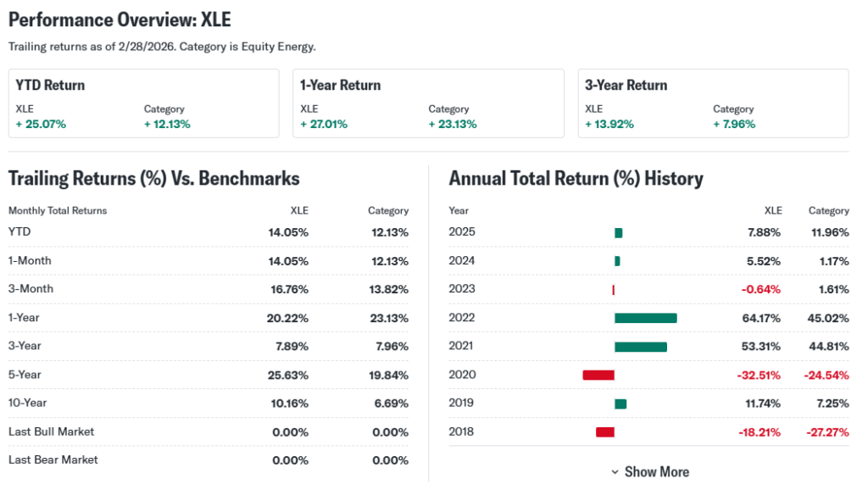Screen dimensions: 868x490
Task: Click the Trailing Returns Vs. Benchmarks heading
Action: [153, 179]
